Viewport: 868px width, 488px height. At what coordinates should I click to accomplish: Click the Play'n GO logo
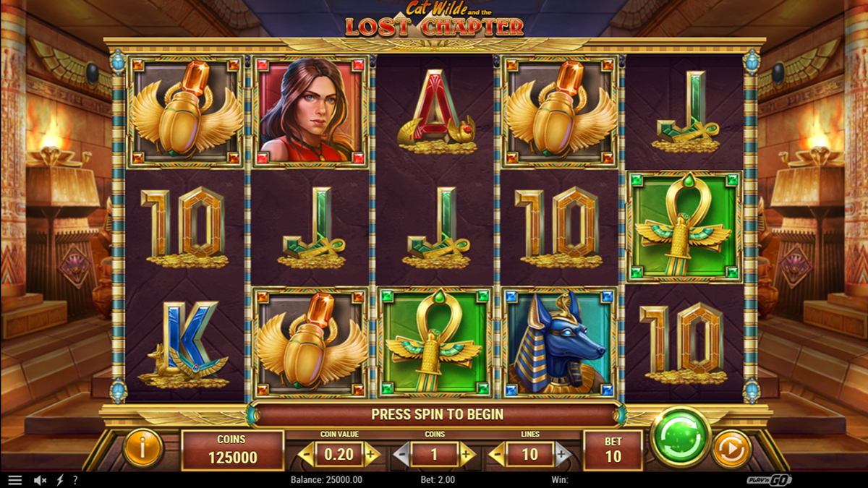(770, 480)
